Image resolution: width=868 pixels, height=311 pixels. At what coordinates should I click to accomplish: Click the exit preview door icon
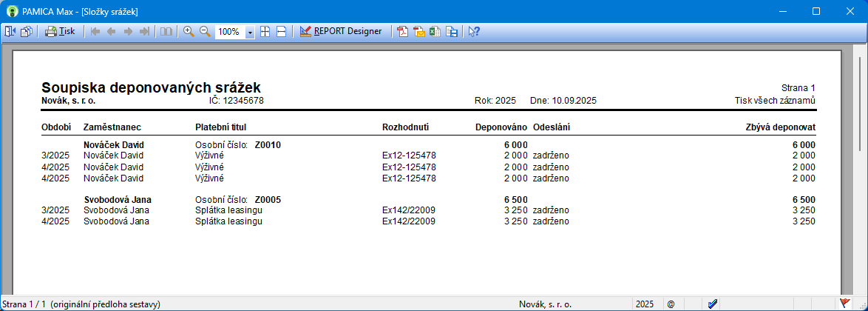click(x=10, y=32)
